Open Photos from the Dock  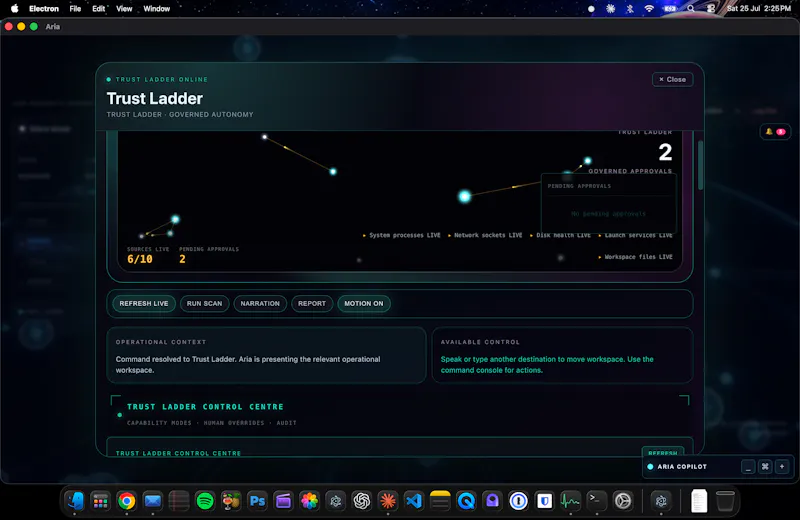click(309, 501)
